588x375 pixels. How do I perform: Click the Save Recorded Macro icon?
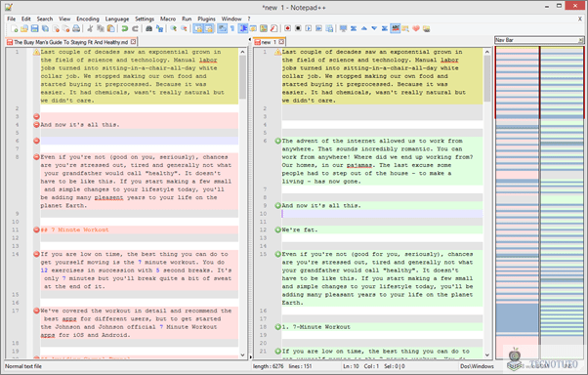coord(329,28)
